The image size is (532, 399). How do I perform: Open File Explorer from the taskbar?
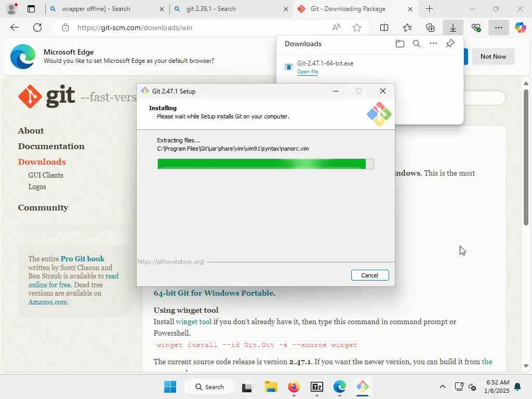271,387
